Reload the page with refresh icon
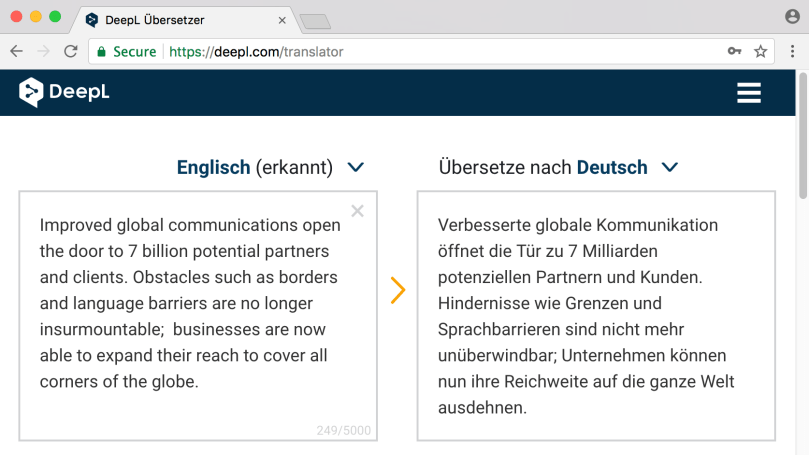Viewport: 809px width, 455px height. [70, 51]
